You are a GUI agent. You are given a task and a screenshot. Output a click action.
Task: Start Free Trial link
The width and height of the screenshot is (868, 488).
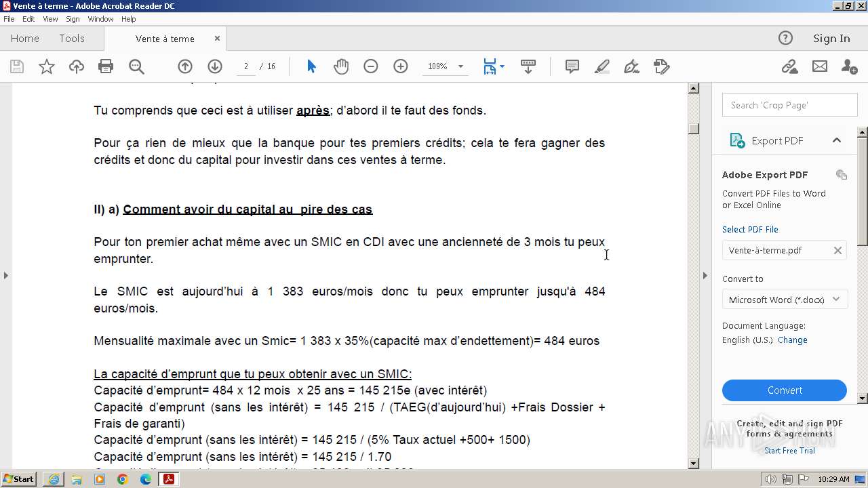coord(789,451)
